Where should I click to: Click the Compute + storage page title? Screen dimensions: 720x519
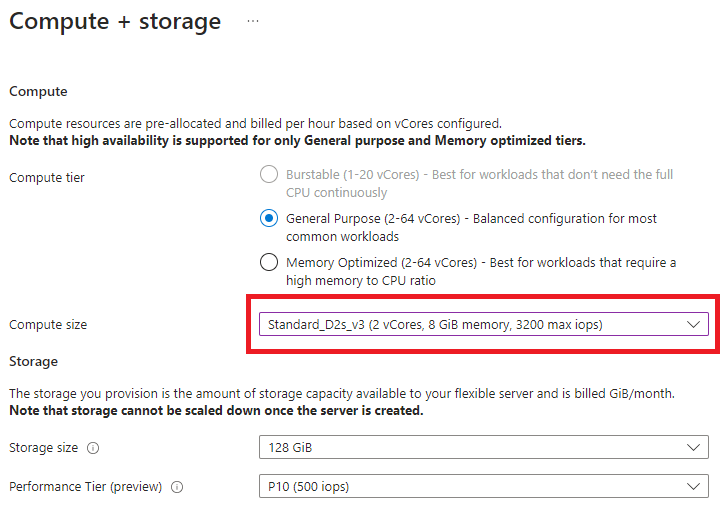tap(115, 21)
